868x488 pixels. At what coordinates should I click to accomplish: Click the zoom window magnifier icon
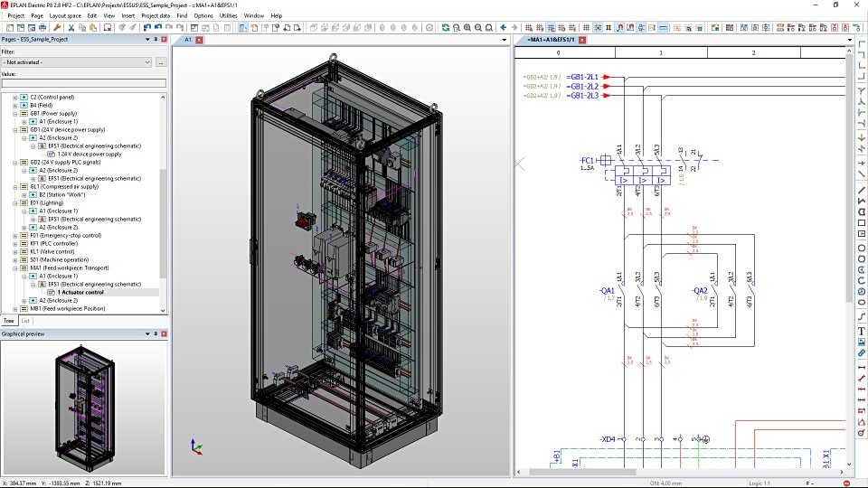[x=456, y=27]
